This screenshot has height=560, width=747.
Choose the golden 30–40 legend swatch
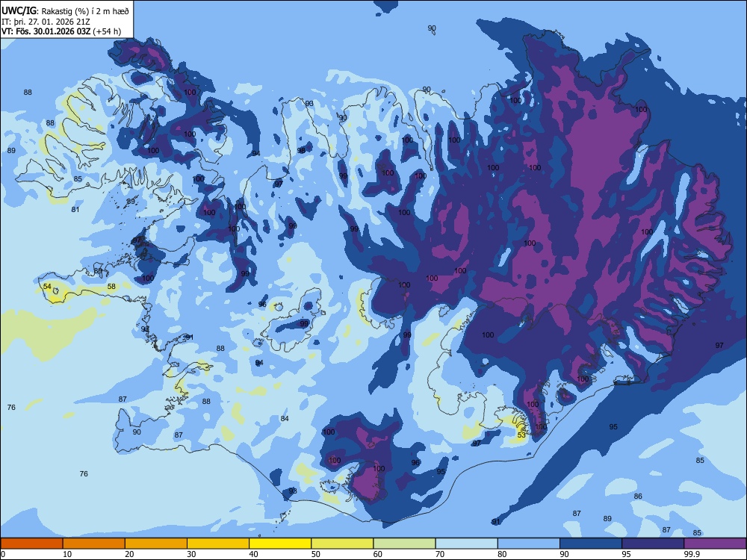(x=218, y=544)
